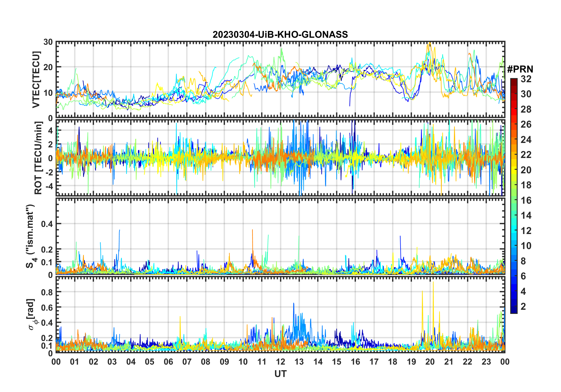Select the 09 hour tick on UT axis
Viewport: 561px width, 392px height.
[224, 362]
